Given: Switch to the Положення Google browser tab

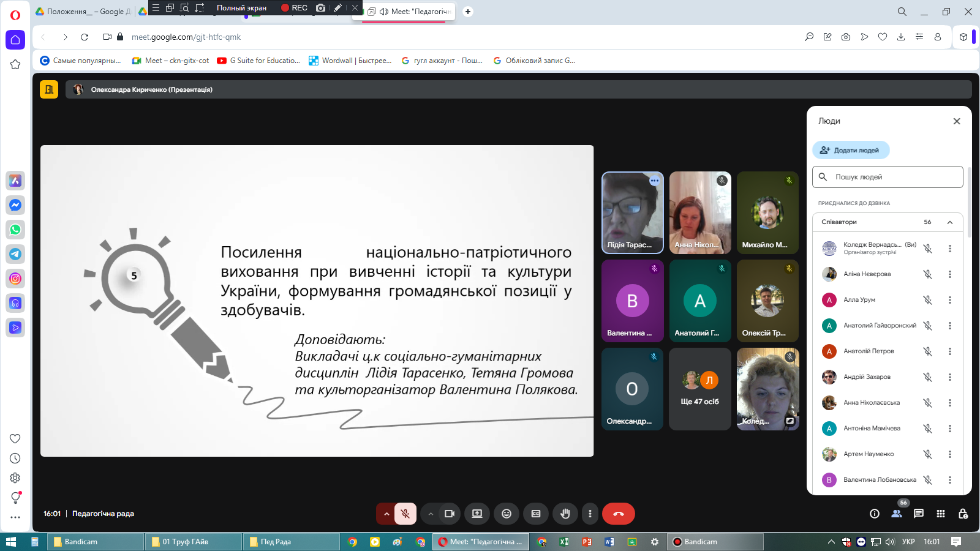Looking at the screenshot, I should tap(83, 12).
